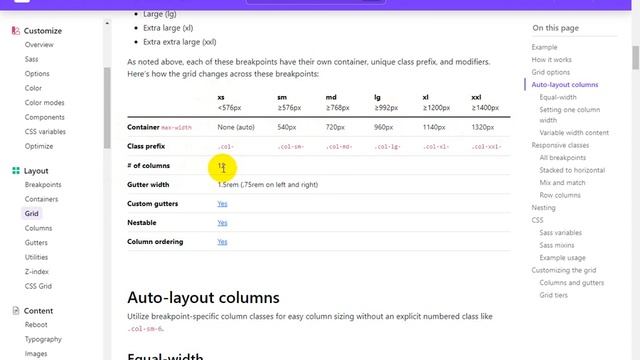Jump to Nesting section

click(543, 208)
